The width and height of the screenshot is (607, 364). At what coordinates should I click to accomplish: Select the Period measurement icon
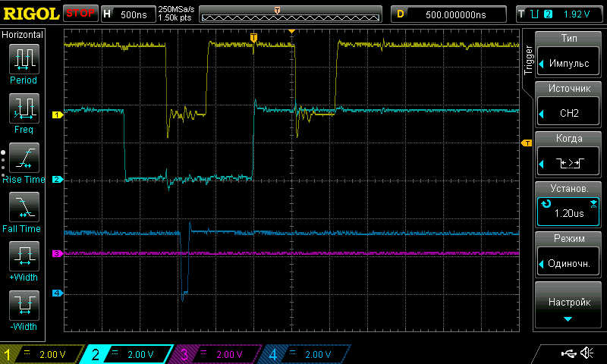(24, 59)
